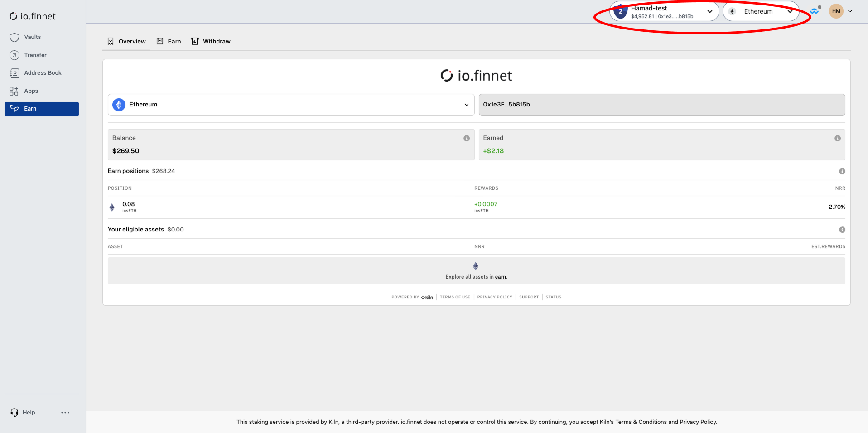868x433 pixels.
Task: Click the 2.70% NRR value
Action: pyautogui.click(x=837, y=207)
